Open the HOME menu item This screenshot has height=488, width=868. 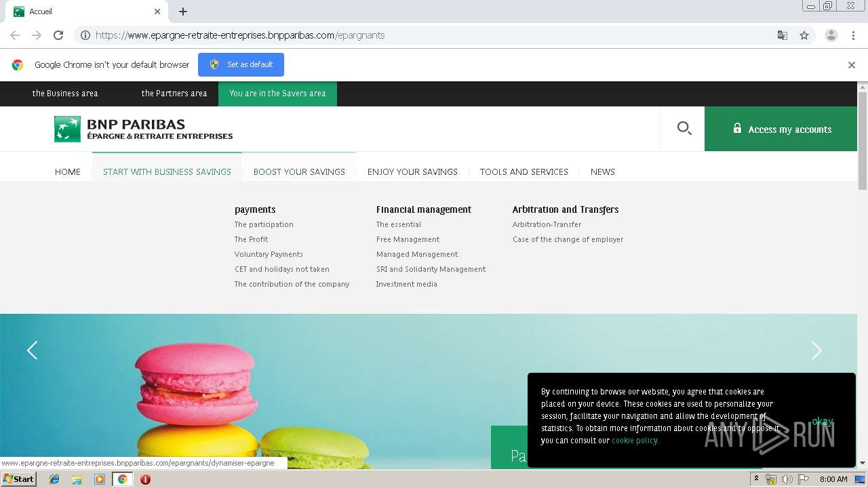[68, 171]
